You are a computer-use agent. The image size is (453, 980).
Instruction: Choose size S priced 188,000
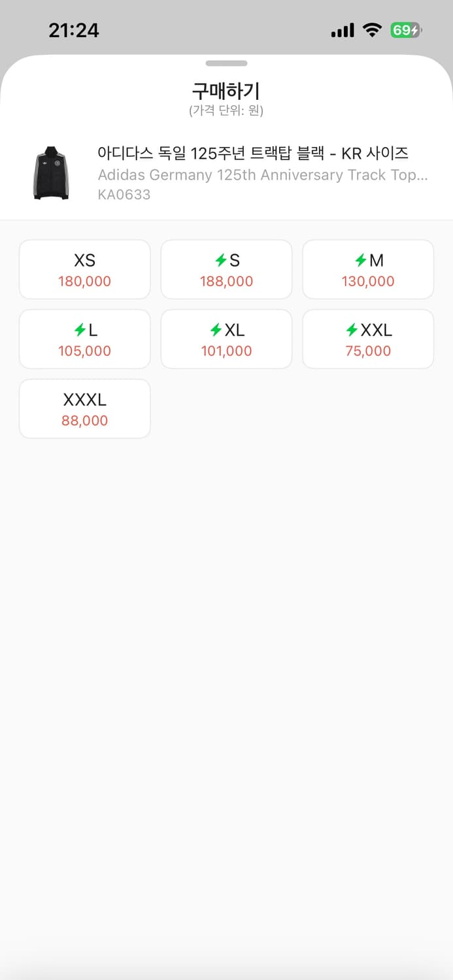pos(226,269)
